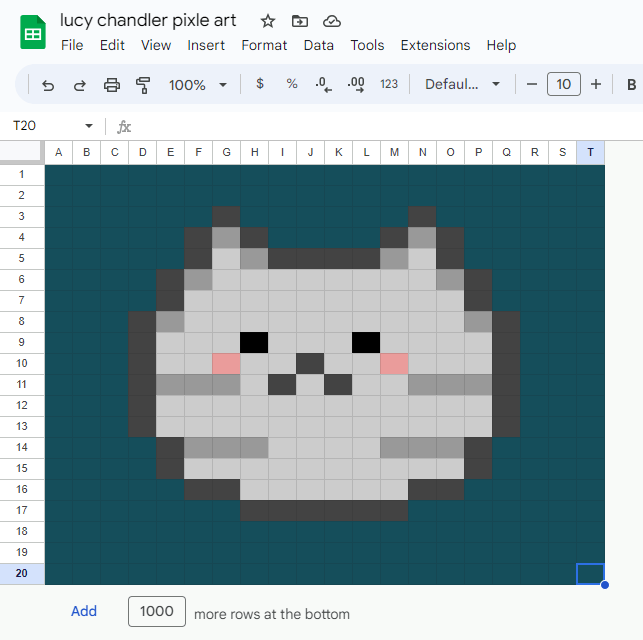Click the Google Sheets home icon

[33, 33]
